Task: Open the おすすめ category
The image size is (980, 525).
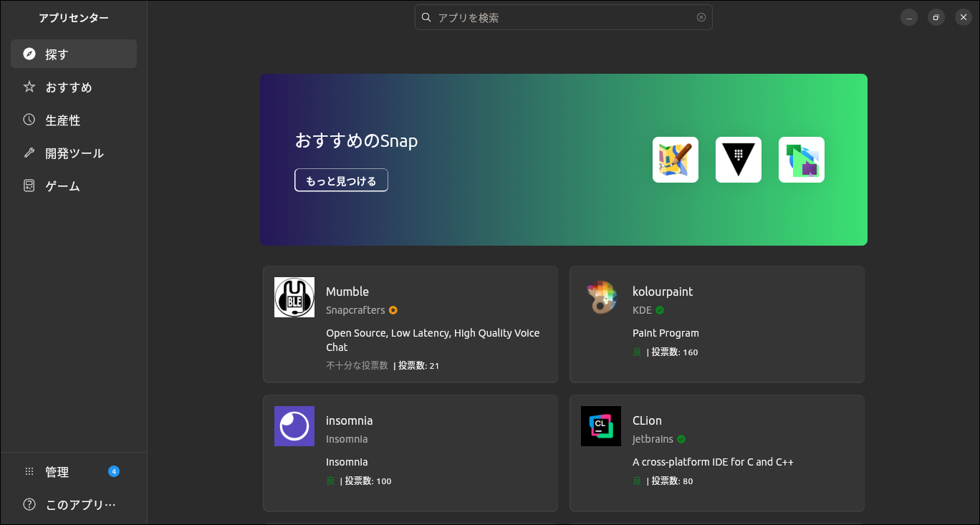Action: (74, 87)
